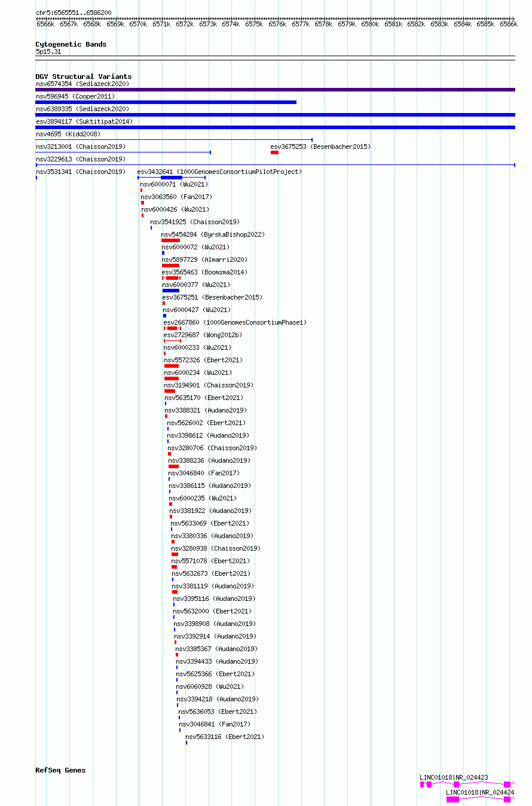Screen dimensions: 532x806
Task: Click nsv3531341 (Chaisson2019) label
Action: [81, 172]
